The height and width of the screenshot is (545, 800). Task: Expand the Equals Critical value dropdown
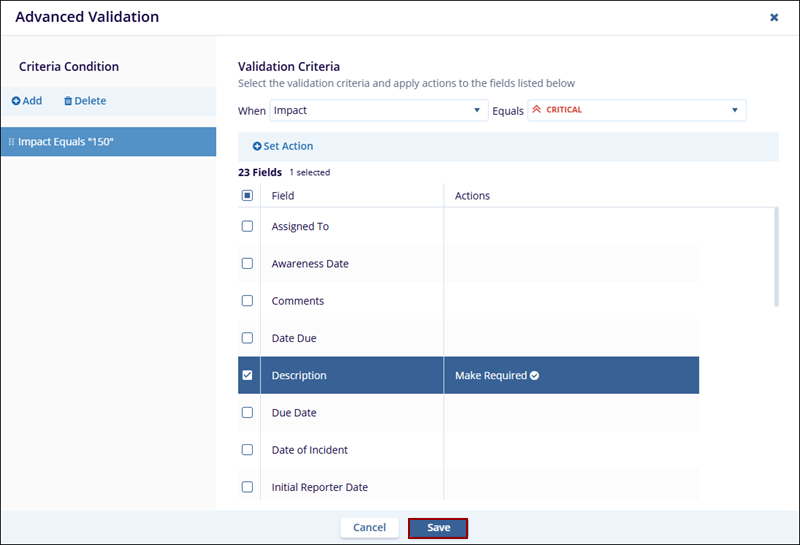(x=735, y=110)
